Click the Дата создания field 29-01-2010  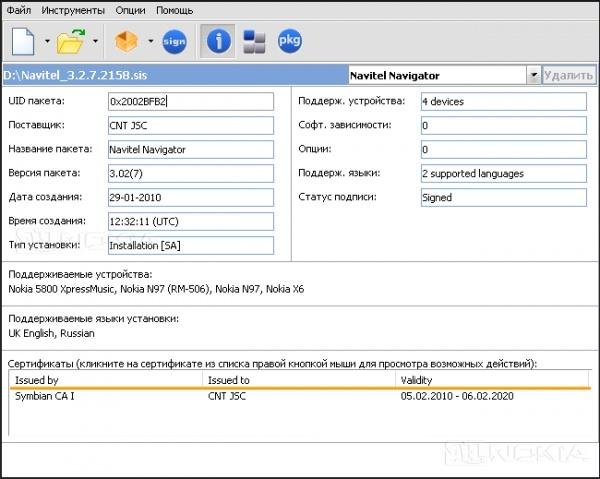click(x=191, y=197)
